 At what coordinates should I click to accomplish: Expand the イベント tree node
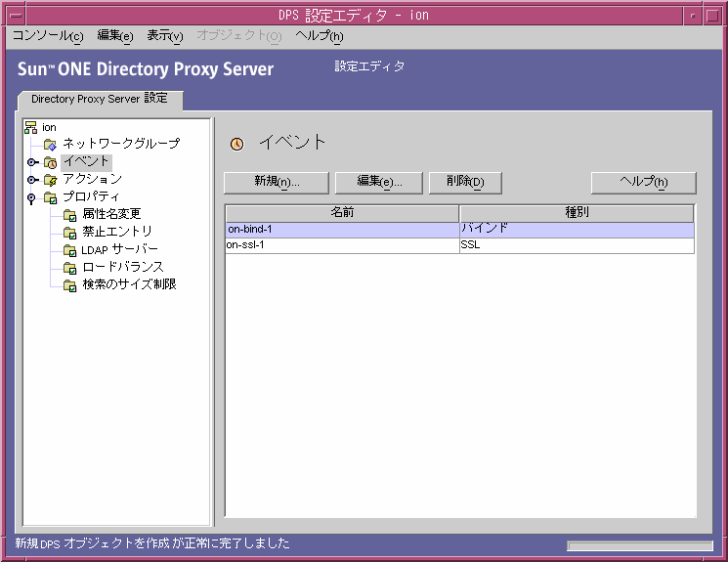tap(32, 162)
